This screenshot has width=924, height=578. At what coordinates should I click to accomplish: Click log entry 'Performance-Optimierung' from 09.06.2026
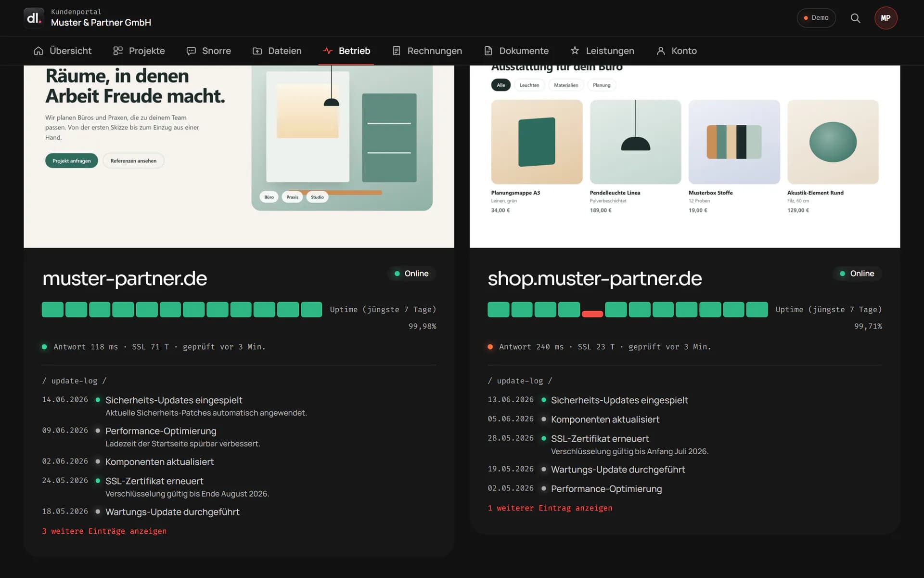[x=161, y=431]
